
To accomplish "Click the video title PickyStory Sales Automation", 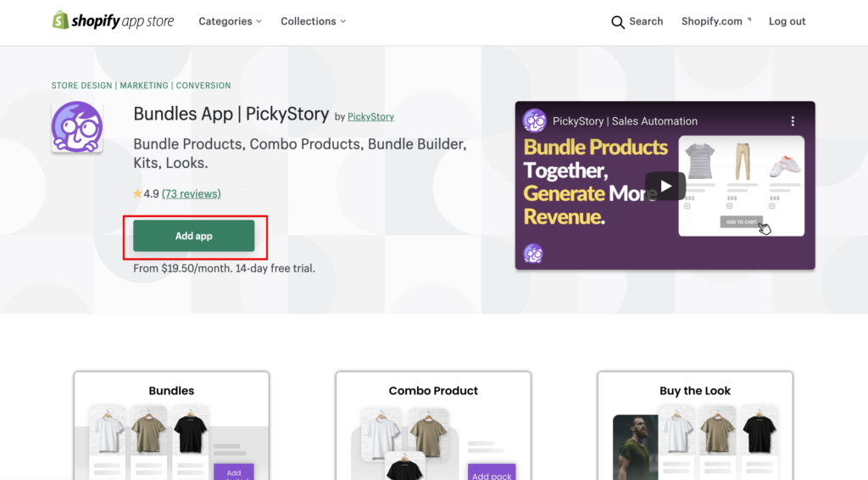I will coord(625,121).
